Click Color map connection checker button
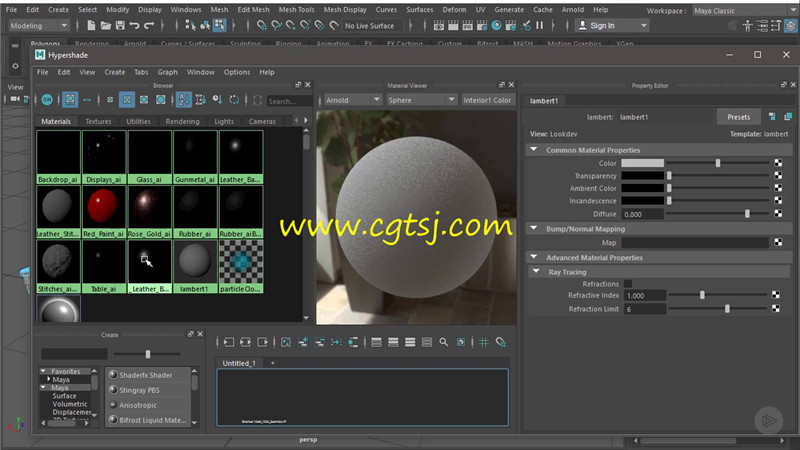The image size is (800, 450). pyautogui.click(x=778, y=163)
